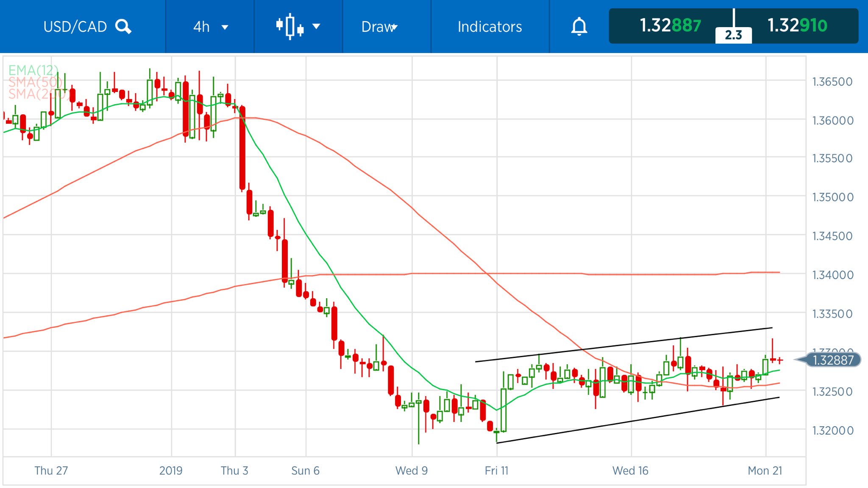Tap the price alert bell icon
Image resolution: width=868 pixels, height=488 pixels.
tap(579, 27)
